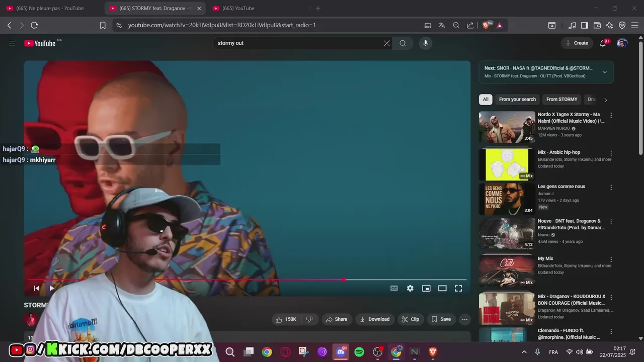Open a new browser tab
The width and height of the screenshot is (644, 362).
(x=317, y=8)
